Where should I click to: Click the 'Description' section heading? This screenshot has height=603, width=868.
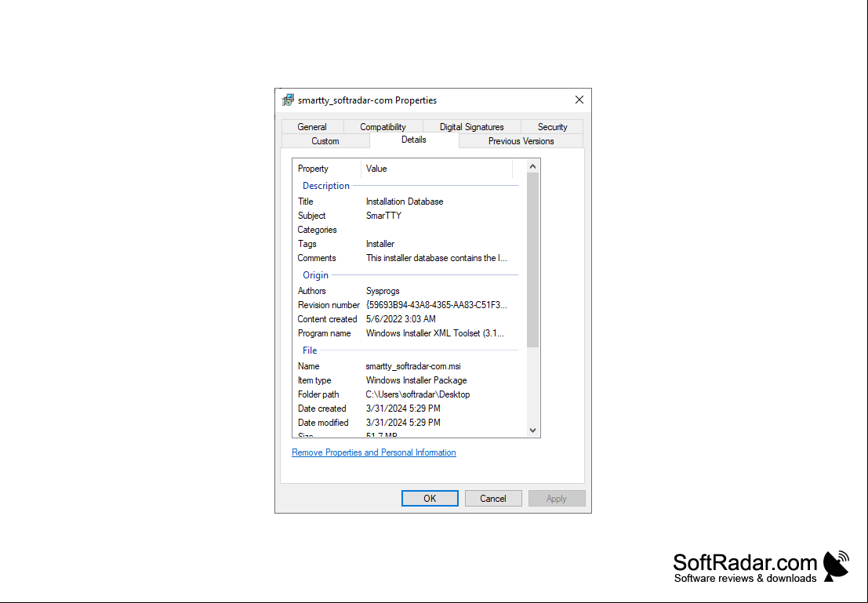[x=326, y=186]
